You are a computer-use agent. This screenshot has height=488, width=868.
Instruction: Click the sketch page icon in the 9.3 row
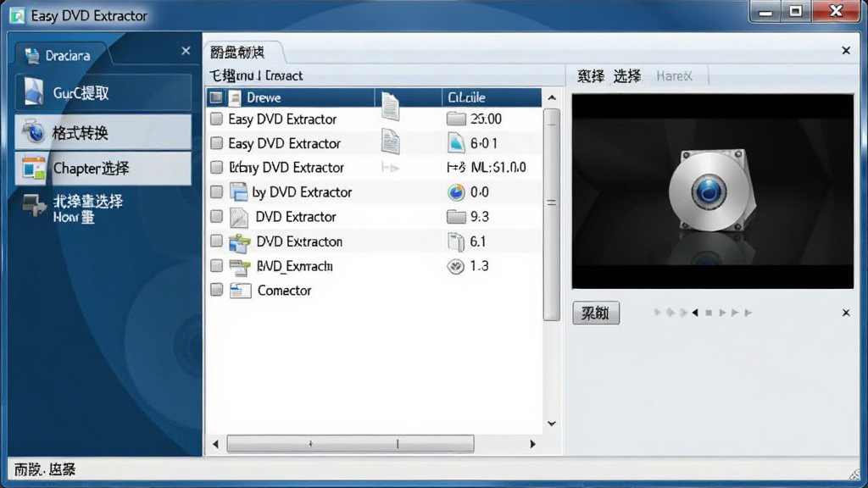tap(238, 217)
